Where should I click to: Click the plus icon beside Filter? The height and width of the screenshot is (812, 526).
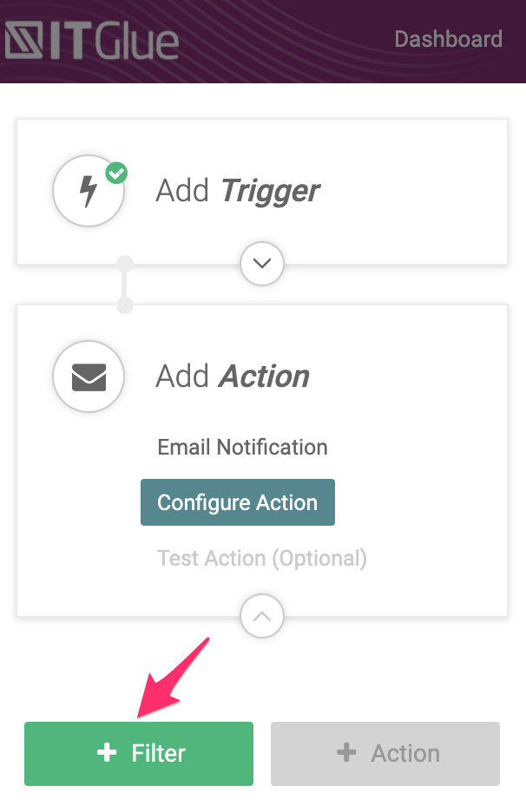[107, 753]
